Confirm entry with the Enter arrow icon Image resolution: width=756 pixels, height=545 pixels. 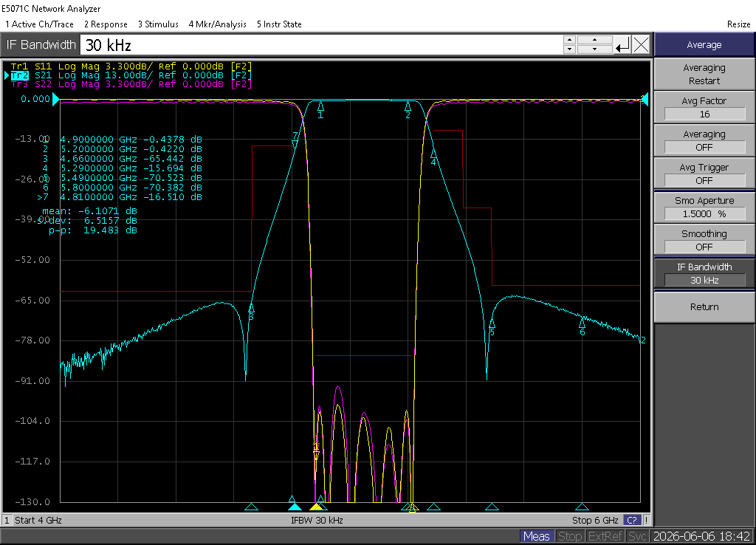622,45
